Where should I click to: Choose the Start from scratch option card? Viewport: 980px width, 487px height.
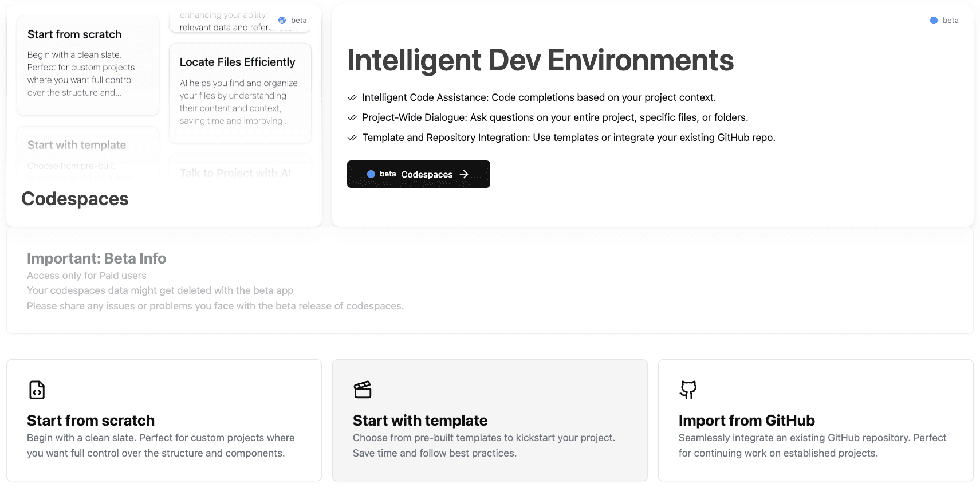pos(164,420)
